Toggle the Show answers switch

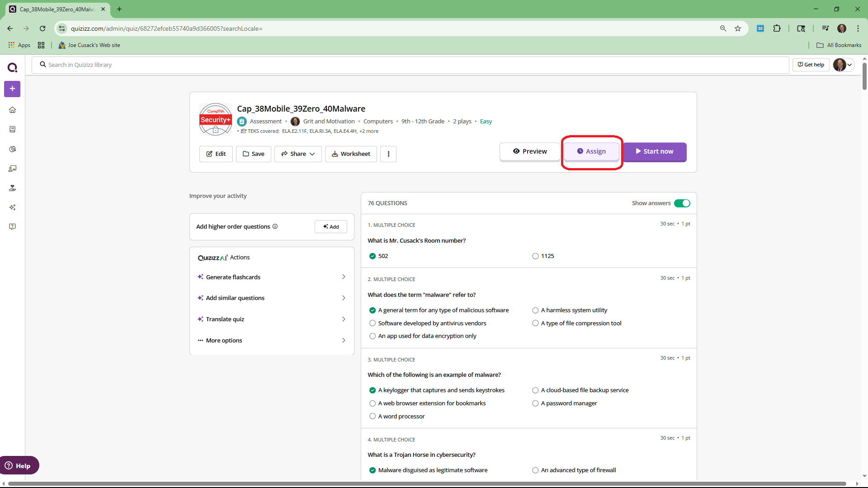coord(682,203)
